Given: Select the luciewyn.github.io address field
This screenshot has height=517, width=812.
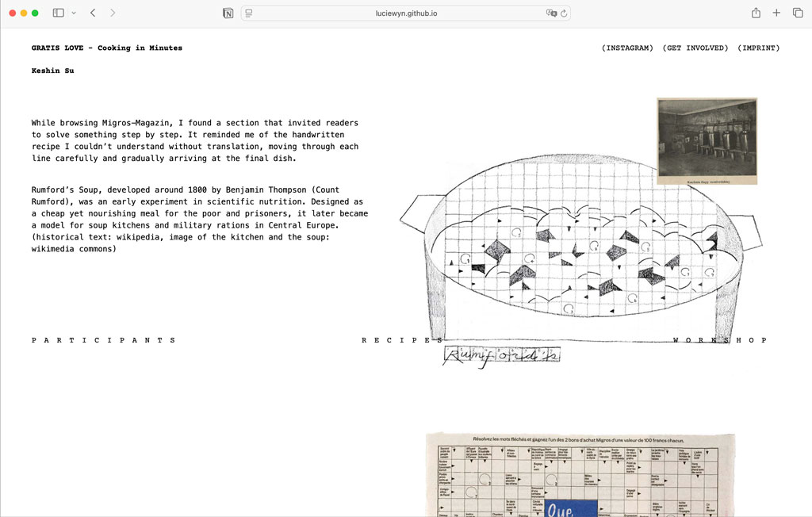Looking at the screenshot, I should coord(406,13).
